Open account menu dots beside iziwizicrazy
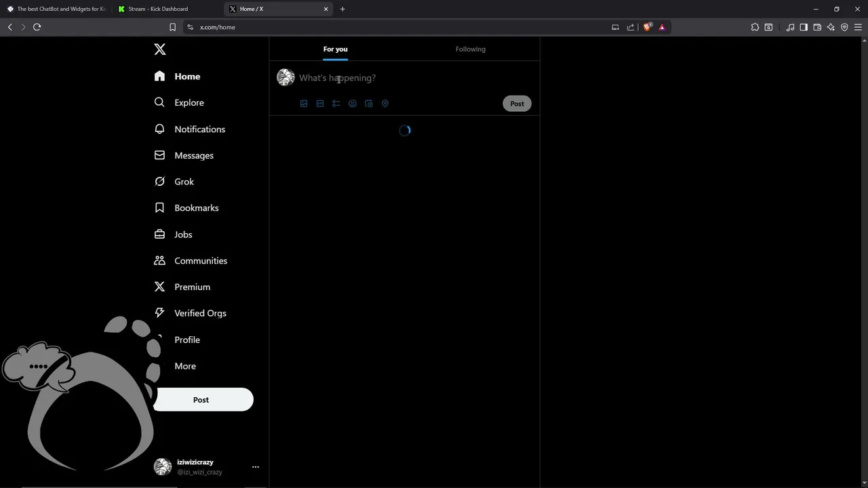Viewport: 868px width, 488px height. coord(256,467)
